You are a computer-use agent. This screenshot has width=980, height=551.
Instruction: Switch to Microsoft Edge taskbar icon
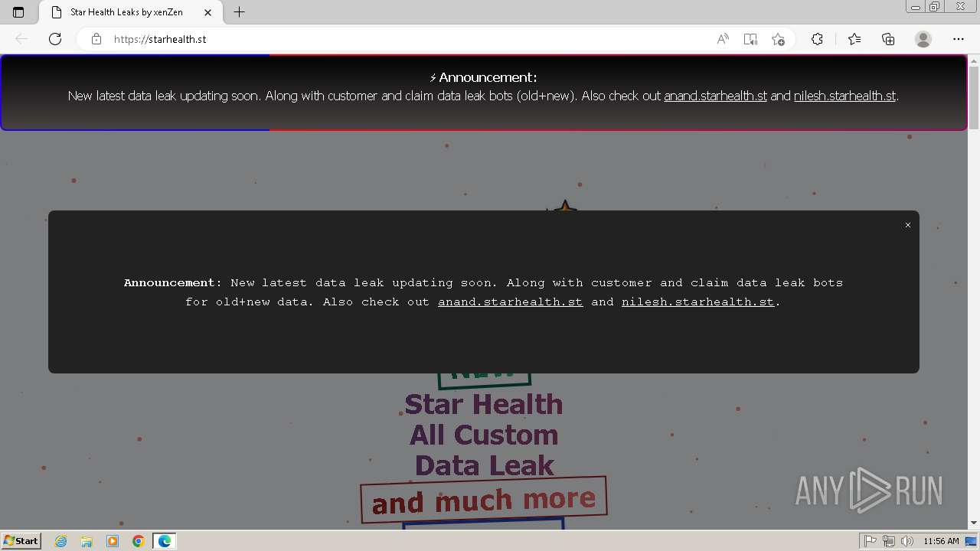pyautogui.click(x=165, y=541)
